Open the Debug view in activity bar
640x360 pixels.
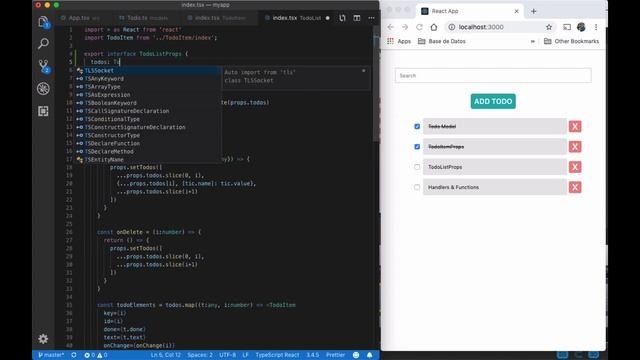point(43,89)
